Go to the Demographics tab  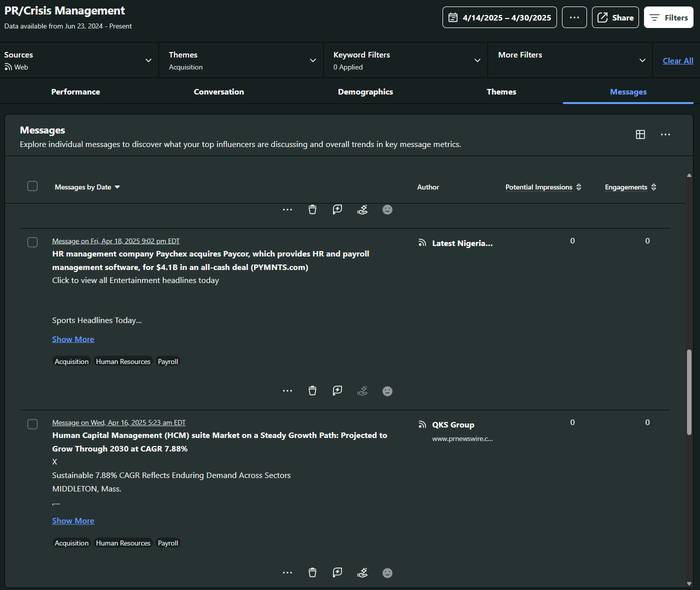coord(365,92)
